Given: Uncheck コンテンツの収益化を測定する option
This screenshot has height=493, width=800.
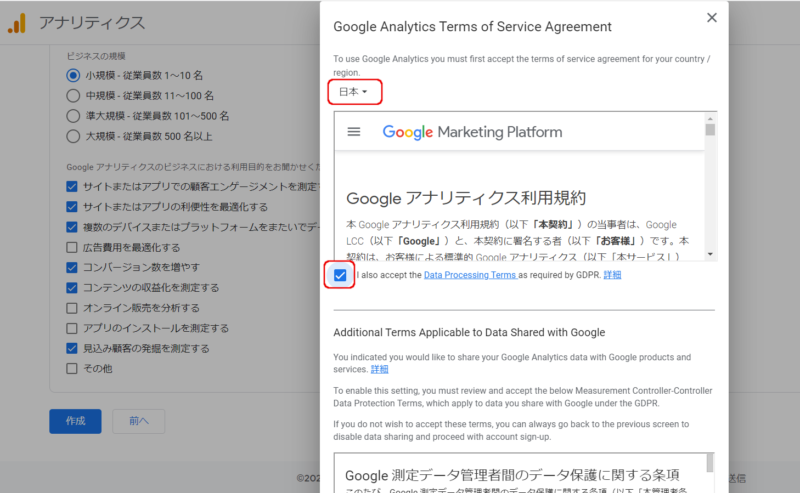Looking at the screenshot, I should pos(72,288).
